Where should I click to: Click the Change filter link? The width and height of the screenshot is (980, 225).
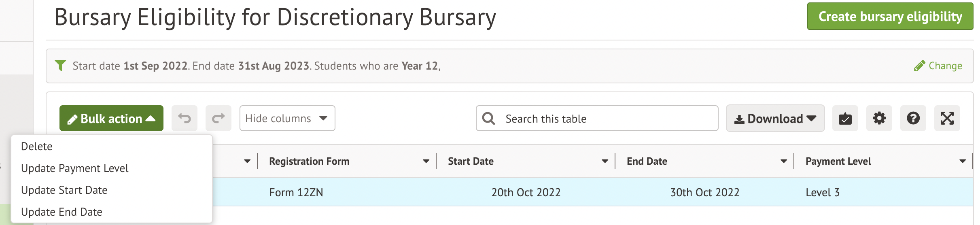[x=938, y=66]
